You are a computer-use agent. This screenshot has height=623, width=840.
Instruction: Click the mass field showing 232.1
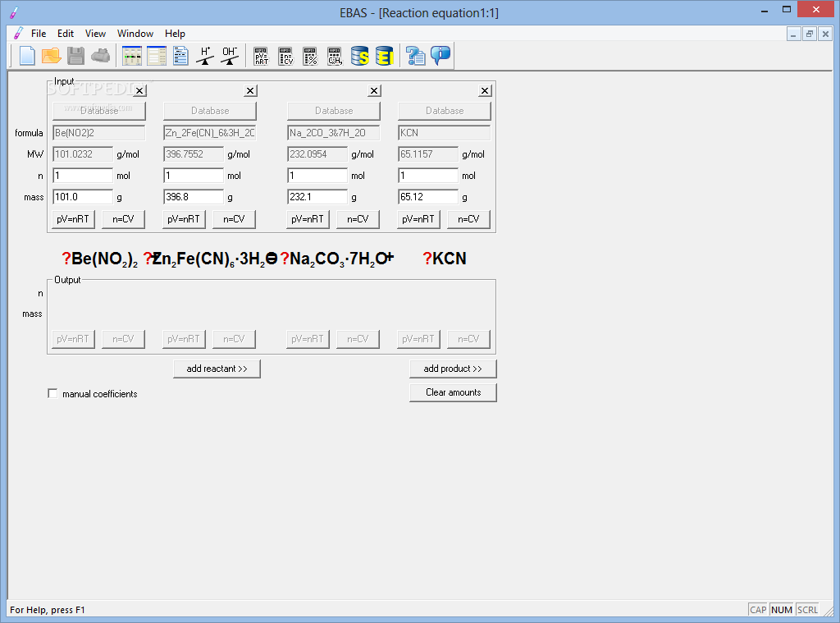[317, 197]
